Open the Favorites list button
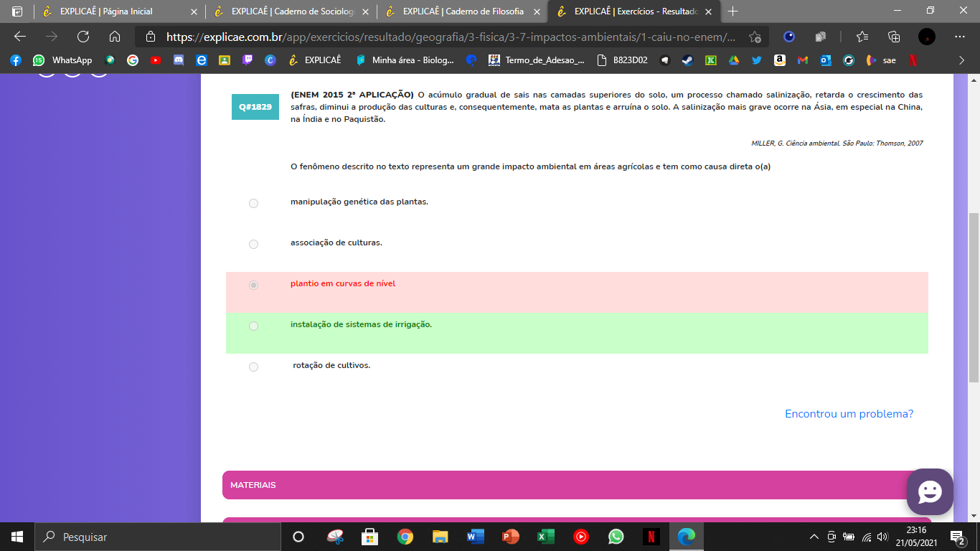This screenshot has height=551, width=980. click(862, 37)
